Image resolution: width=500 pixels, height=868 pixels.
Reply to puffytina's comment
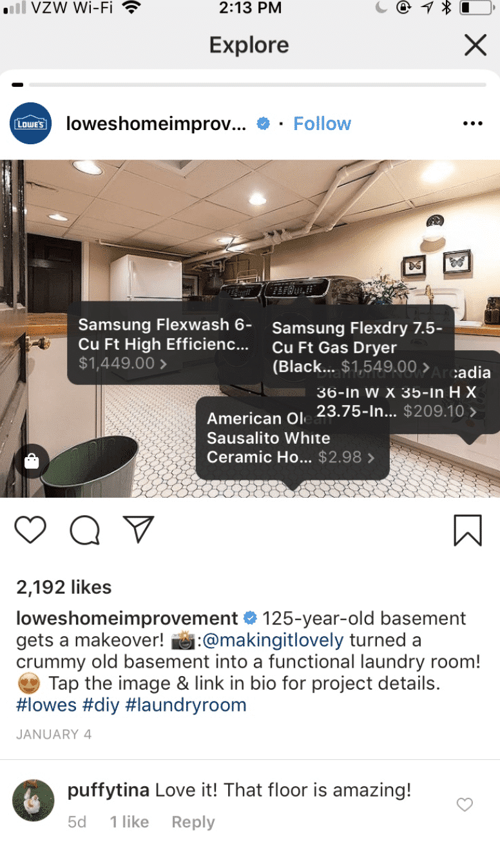pos(193,822)
